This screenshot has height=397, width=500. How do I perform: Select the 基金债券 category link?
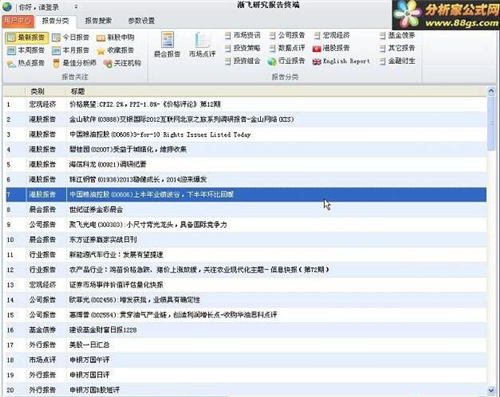(x=397, y=35)
